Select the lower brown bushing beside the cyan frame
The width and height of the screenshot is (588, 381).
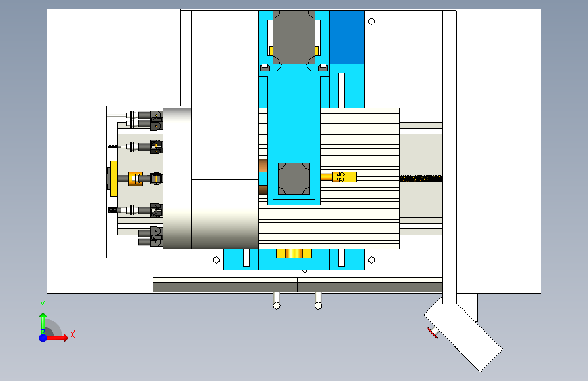(263, 190)
